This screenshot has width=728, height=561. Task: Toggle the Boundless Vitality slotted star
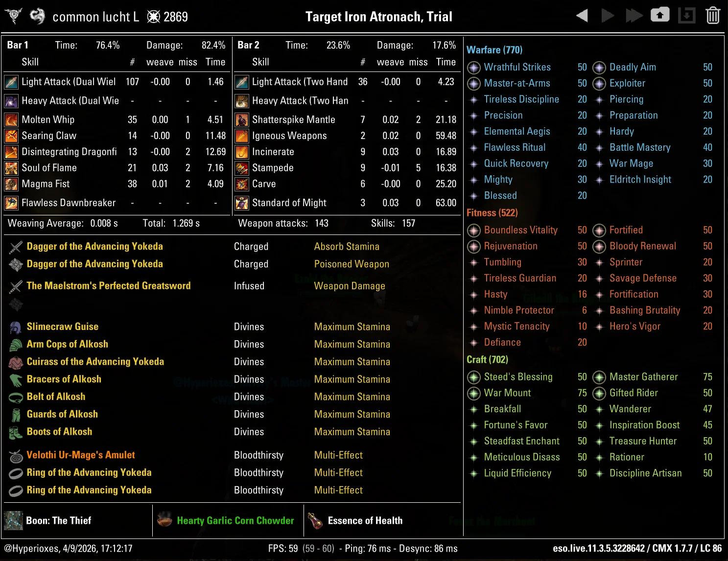pyautogui.click(x=473, y=231)
